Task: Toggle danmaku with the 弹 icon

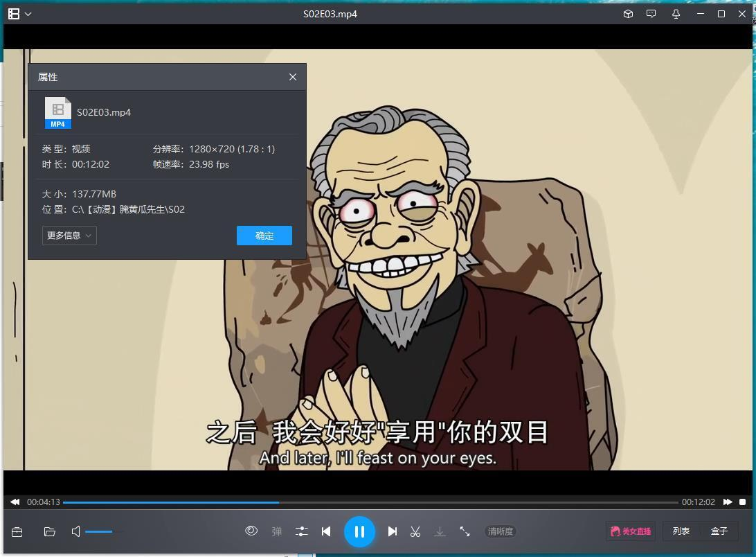Action: point(276,531)
